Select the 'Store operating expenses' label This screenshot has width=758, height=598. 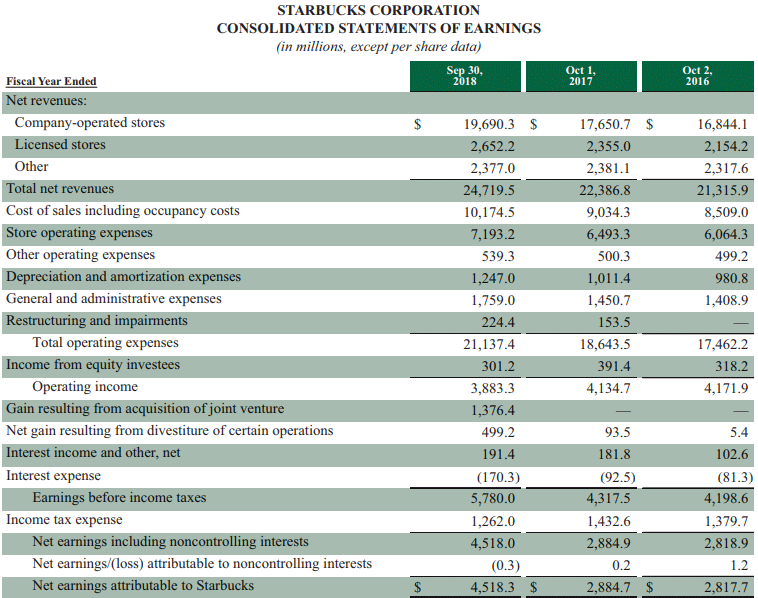tap(79, 233)
